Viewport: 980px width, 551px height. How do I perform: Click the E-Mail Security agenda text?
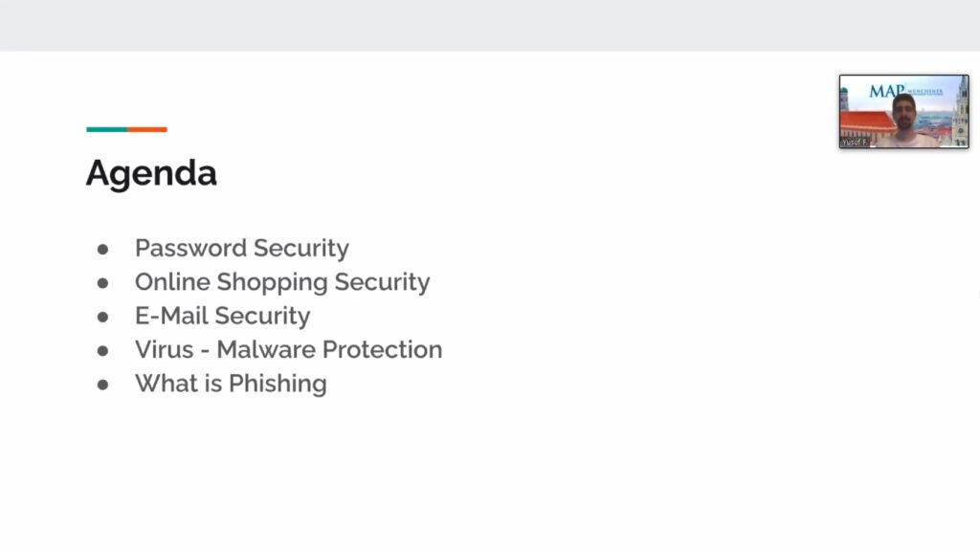tap(222, 316)
